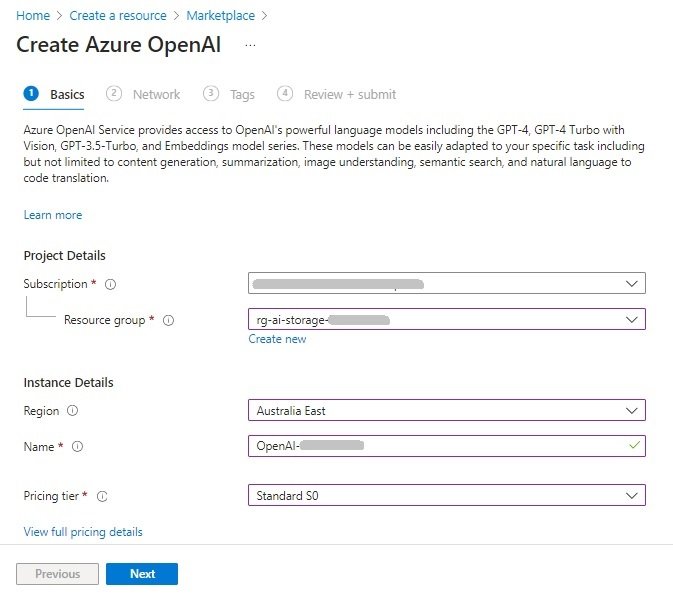Click the Previous button
The image size is (673, 601).
click(x=58, y=574)
